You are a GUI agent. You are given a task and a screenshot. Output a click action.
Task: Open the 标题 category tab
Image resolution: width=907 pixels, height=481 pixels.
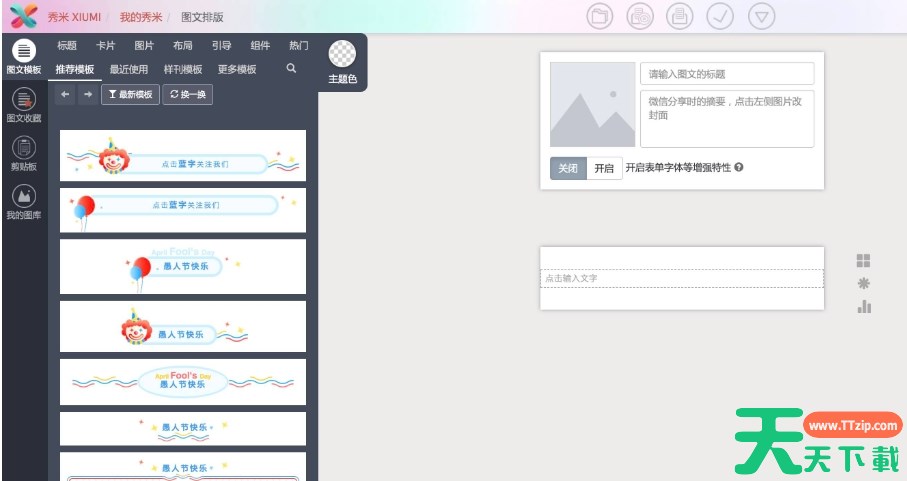click(67, 45)
